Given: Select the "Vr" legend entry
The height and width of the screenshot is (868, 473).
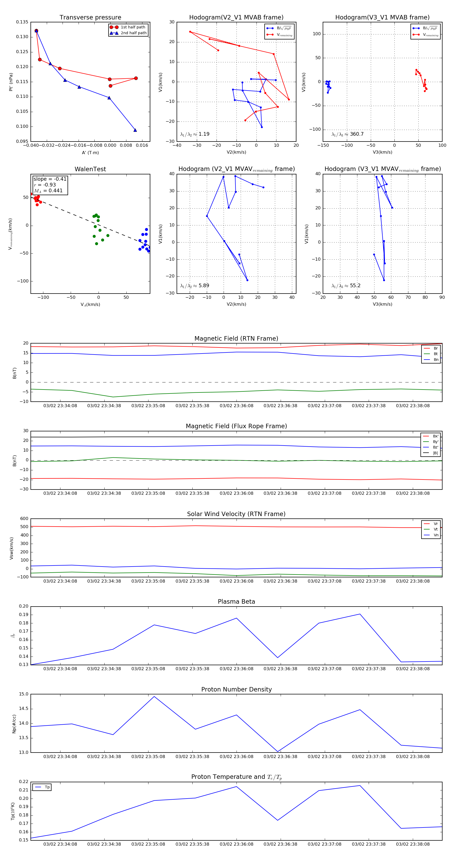Looking at the screenshot, I should click(x=431, y=524).
